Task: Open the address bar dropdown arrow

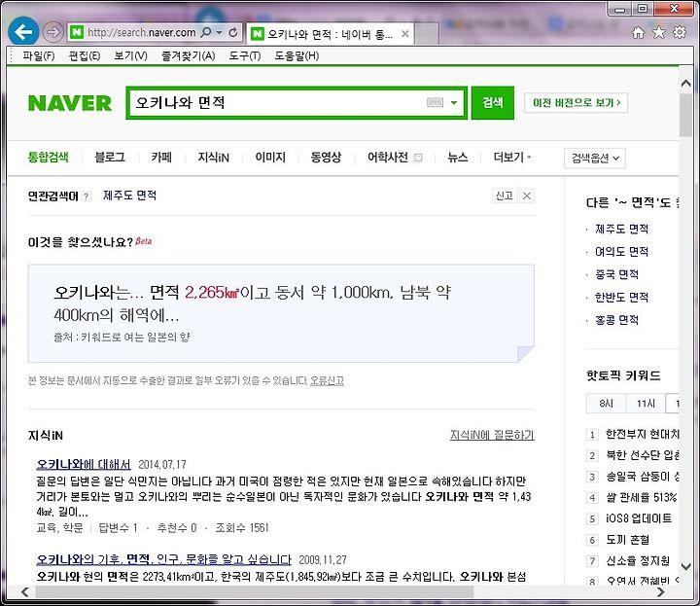Action: pos(219,33)
